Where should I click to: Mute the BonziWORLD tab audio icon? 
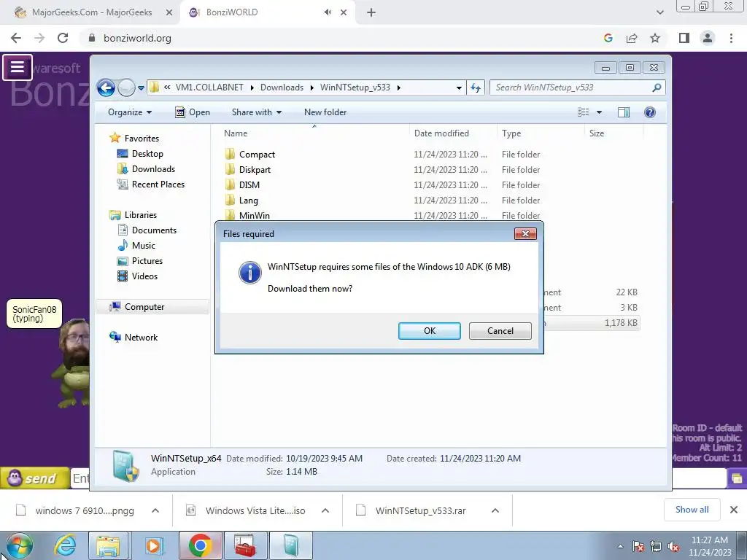point(328,12)
